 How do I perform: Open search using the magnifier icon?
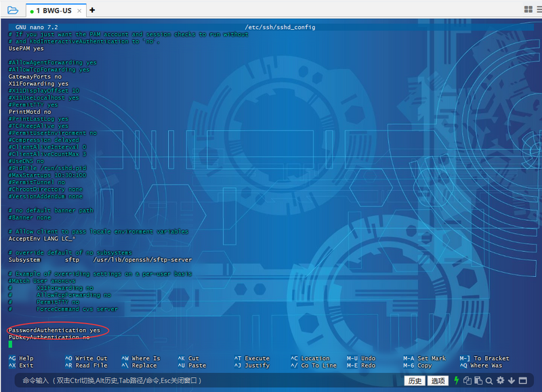click(x=489, y=380)
